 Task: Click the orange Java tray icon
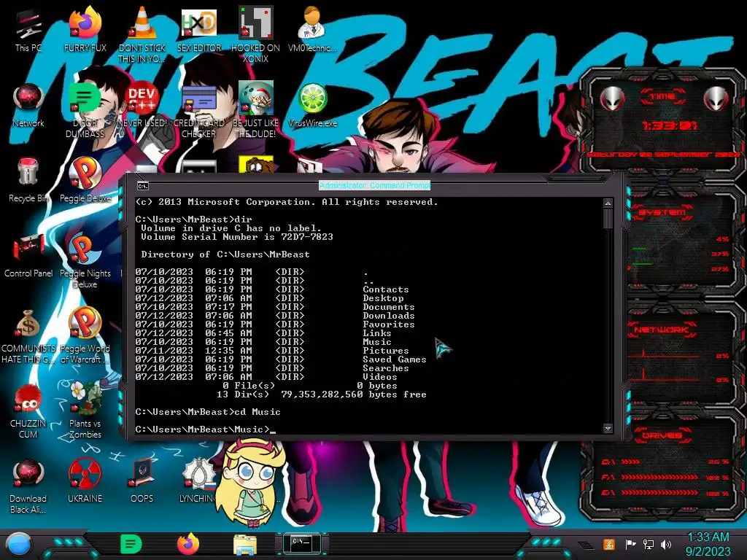(609, 544)
